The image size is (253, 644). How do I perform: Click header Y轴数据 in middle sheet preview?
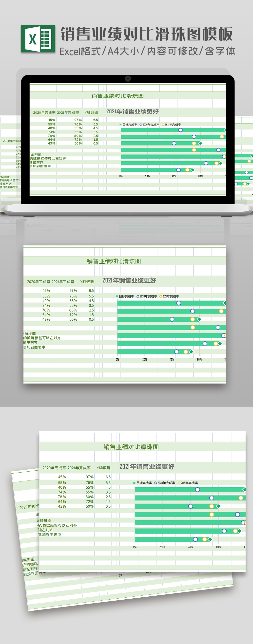pos(87,282)
